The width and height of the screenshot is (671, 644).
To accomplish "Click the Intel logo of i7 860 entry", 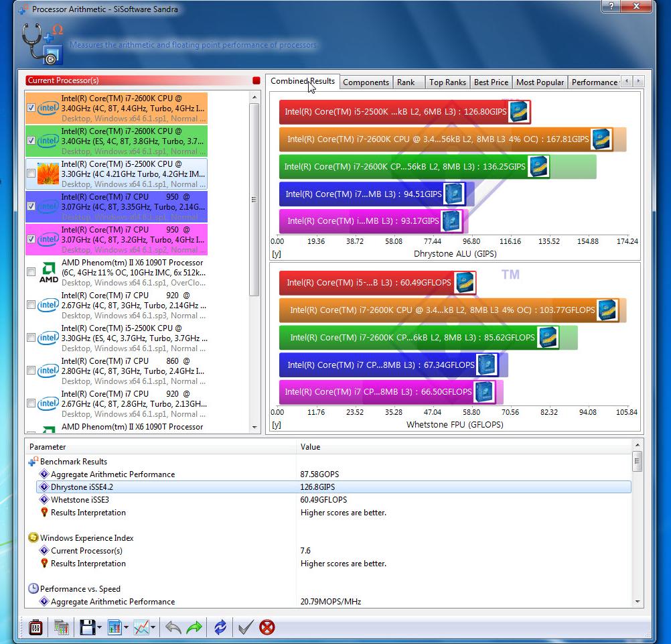I will click(48, 371).
